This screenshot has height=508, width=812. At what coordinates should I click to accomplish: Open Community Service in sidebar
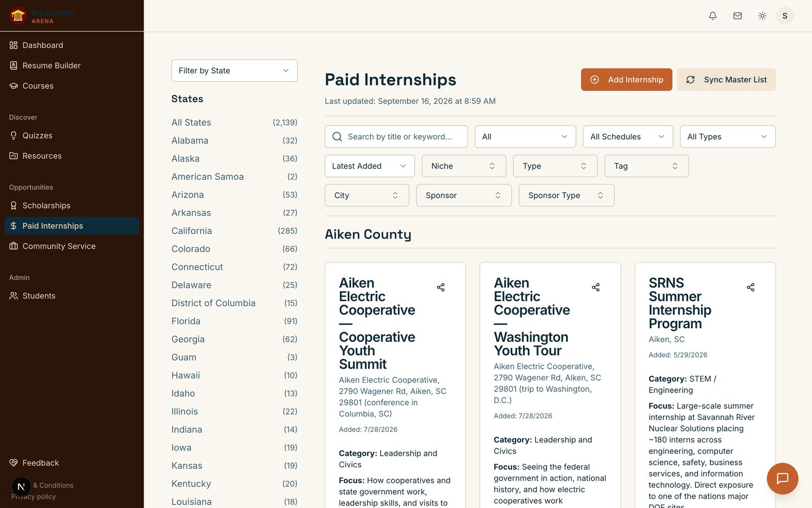pos(72,246)
